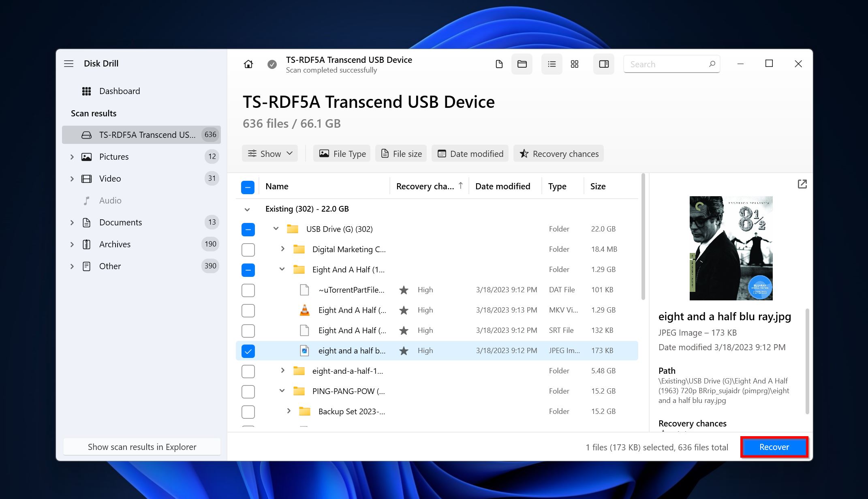Expand the Documents category in sidebar
868x499 pixels.
72,222
